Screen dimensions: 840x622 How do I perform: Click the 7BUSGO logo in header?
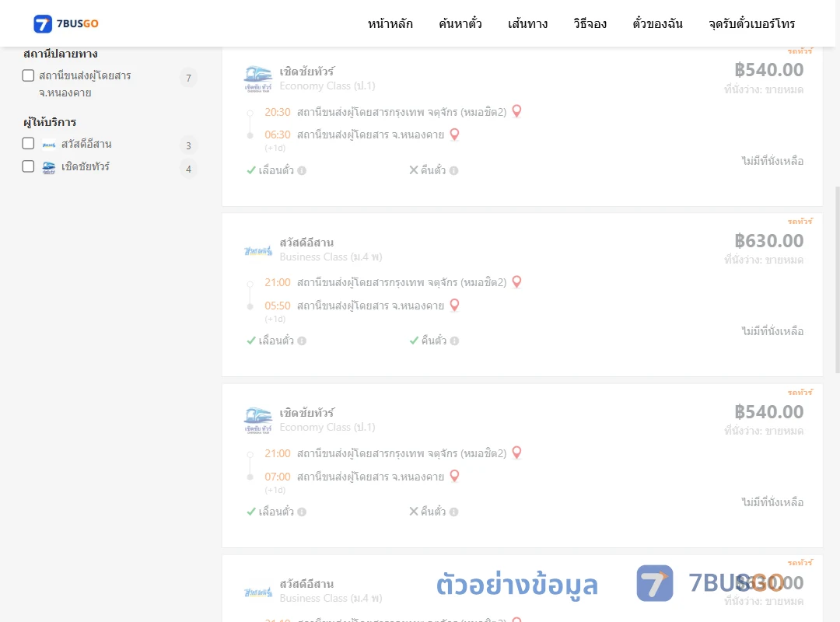66,23
